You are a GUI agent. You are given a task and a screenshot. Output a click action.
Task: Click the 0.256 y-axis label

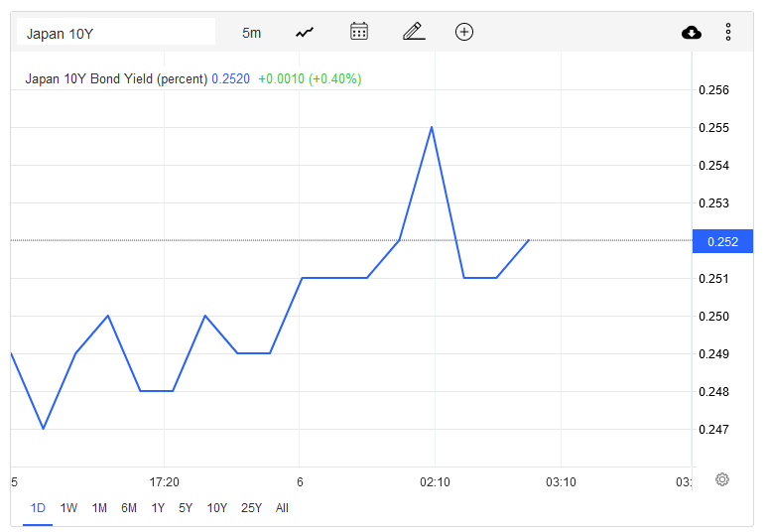click(x=713, y=90)
